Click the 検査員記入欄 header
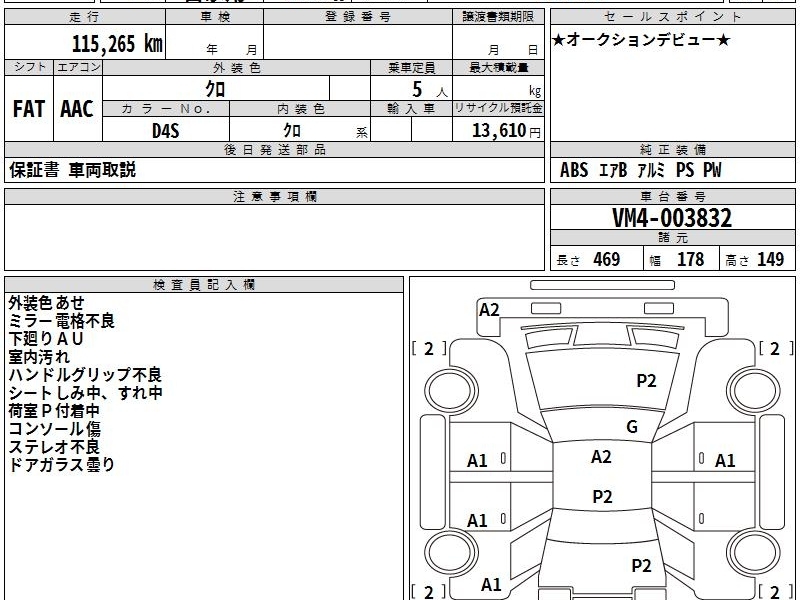This screenshot has width=800, height=600. point(204,285)
